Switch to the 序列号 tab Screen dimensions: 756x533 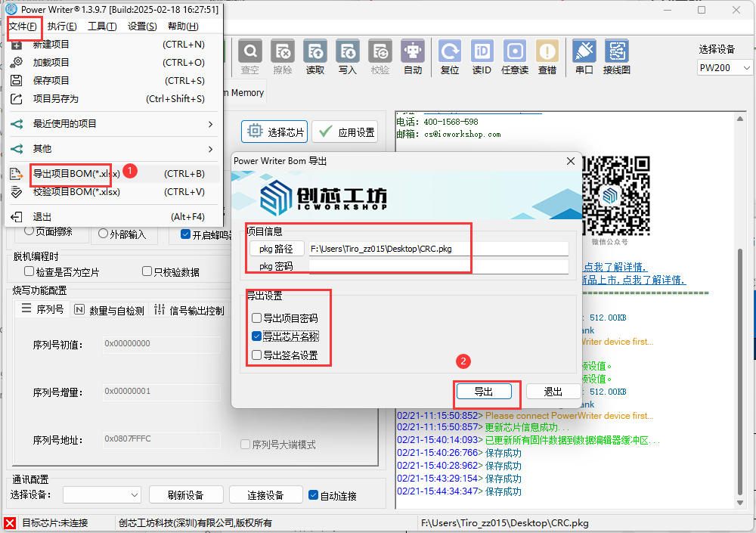pos(42,309)
